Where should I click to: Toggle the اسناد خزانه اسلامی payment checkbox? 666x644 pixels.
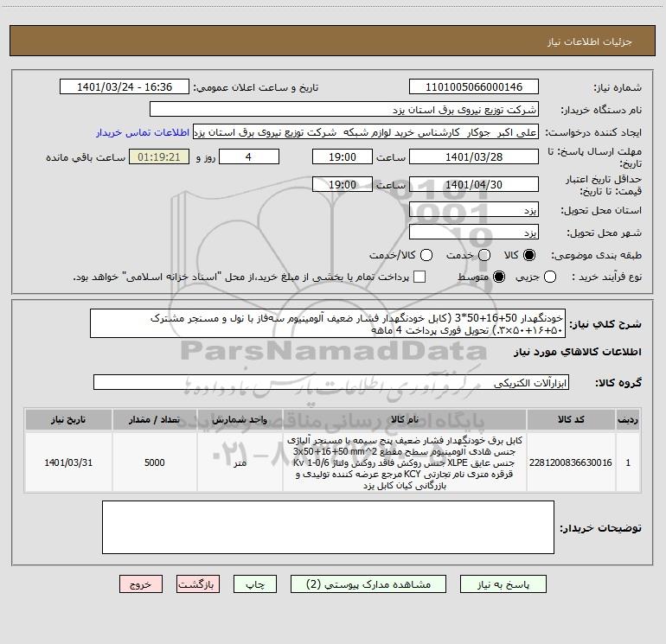(419, 277)
